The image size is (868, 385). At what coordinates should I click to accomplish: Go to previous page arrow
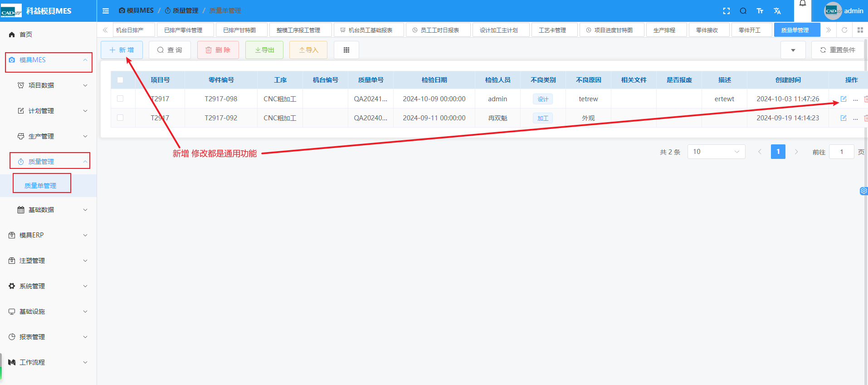click(760, 152)
